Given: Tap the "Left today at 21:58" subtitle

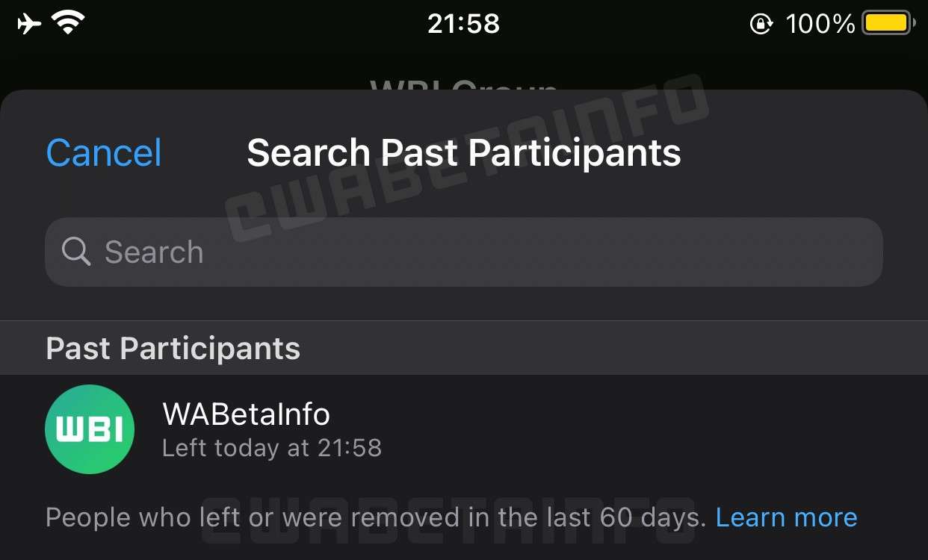Looking at the screenshot, I should tap(272, 448).
